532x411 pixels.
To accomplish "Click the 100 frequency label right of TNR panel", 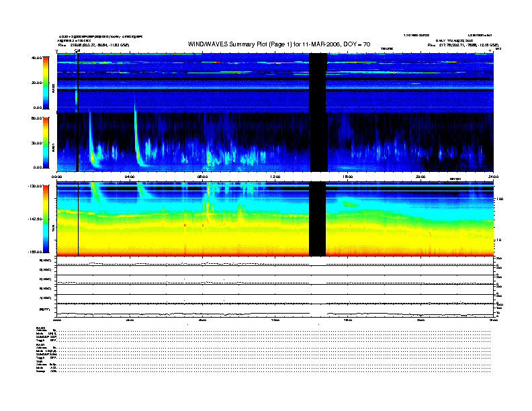I will [500, 199].
